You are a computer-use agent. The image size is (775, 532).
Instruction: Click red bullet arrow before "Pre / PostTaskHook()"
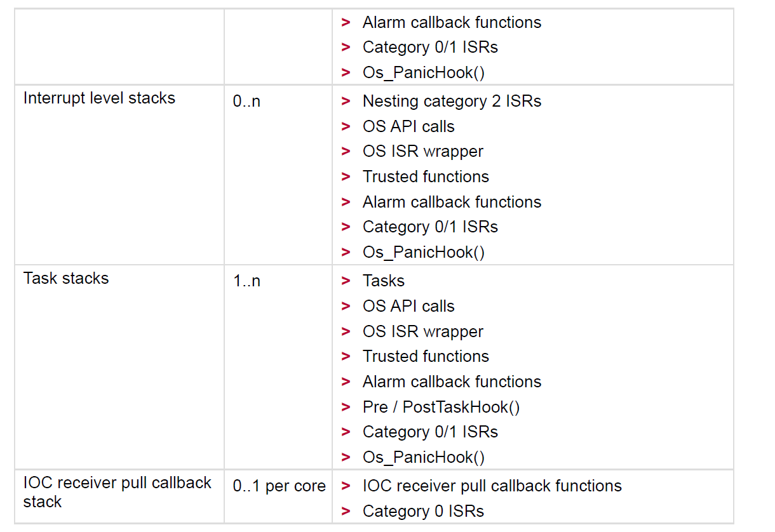[x=346, y=407]
